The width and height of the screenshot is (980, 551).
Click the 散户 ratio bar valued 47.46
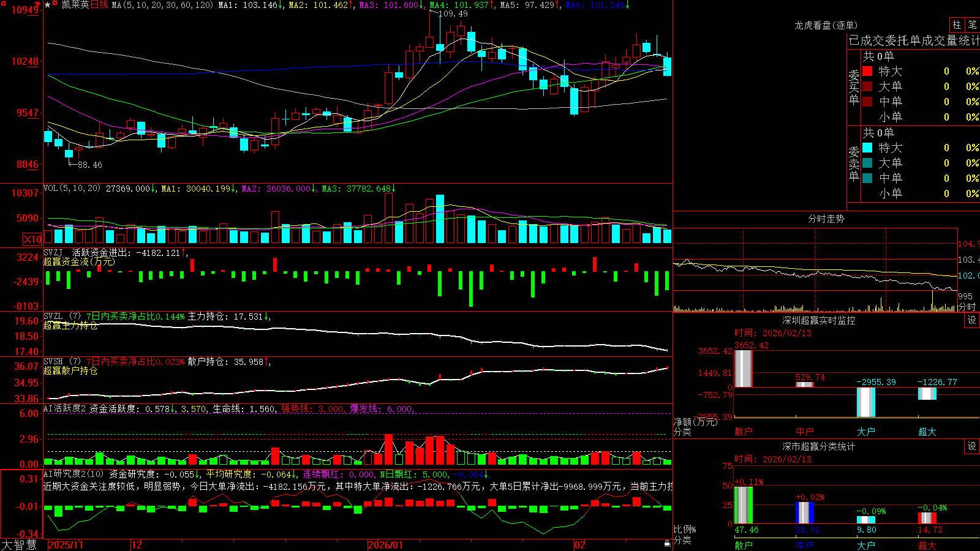[743, 505]
